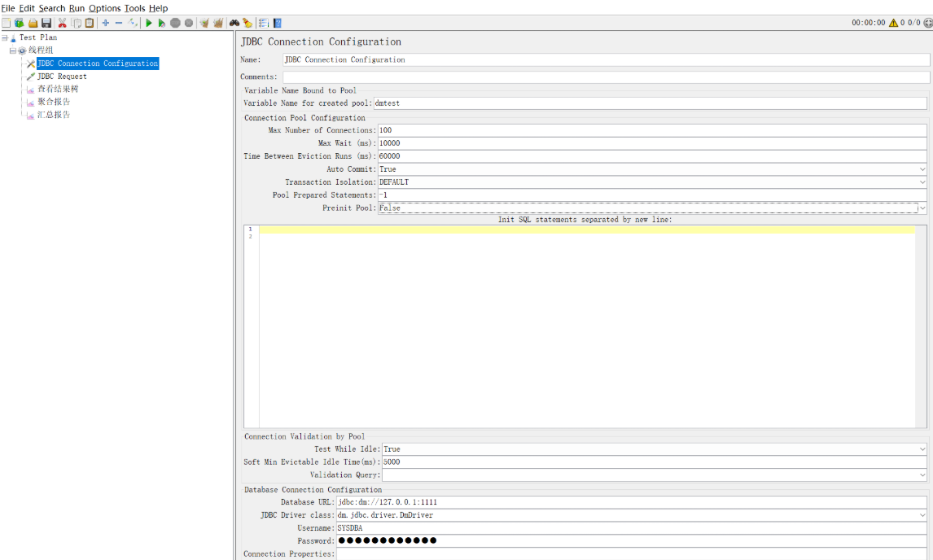The width and height of the screenshot is (933, 560).
Task: Select the 线程组 tree item
Action: (x=41, y=50)
